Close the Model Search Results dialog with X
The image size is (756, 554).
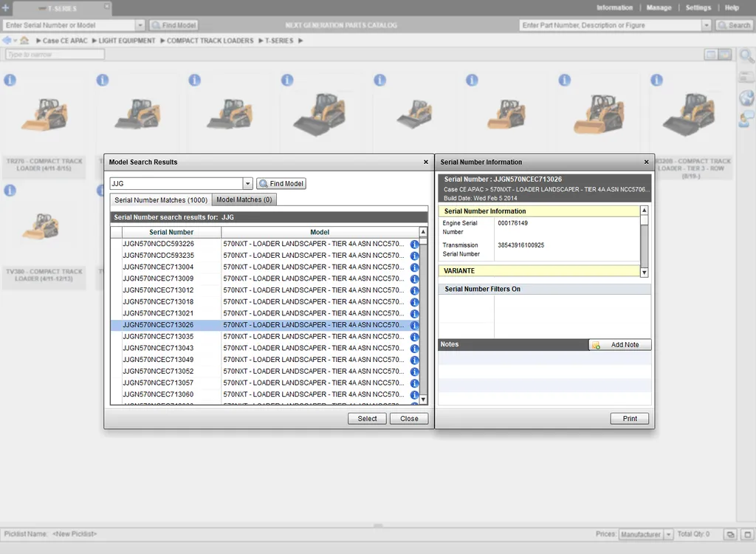(x=426, y=163)
